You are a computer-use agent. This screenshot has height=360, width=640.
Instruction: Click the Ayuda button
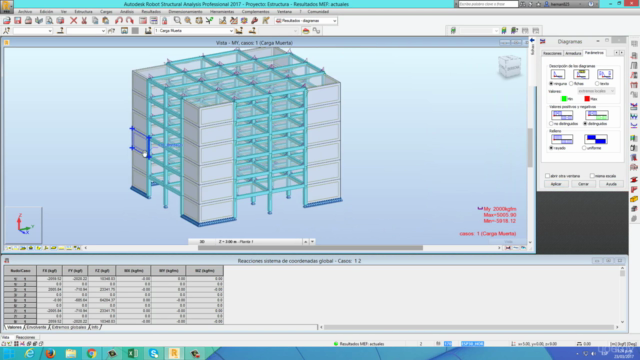click(x=611, y=184)
